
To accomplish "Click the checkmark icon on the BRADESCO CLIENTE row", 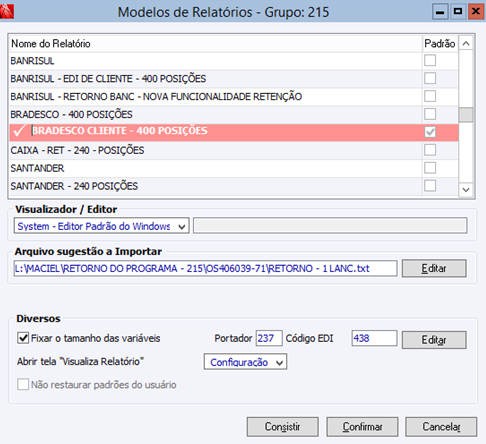I will tap(19, 131).
